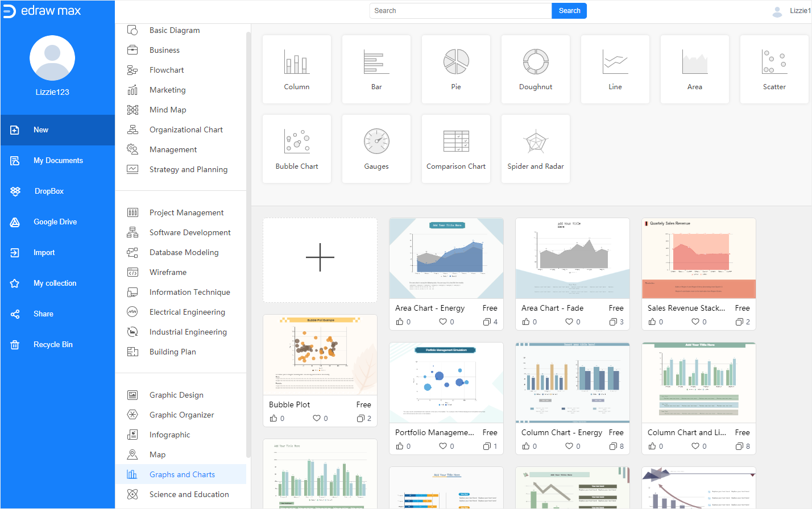Viewport: 812px width, 509px height.
Task: Heart the Portfolio Management template
Action: pos(443,446)
